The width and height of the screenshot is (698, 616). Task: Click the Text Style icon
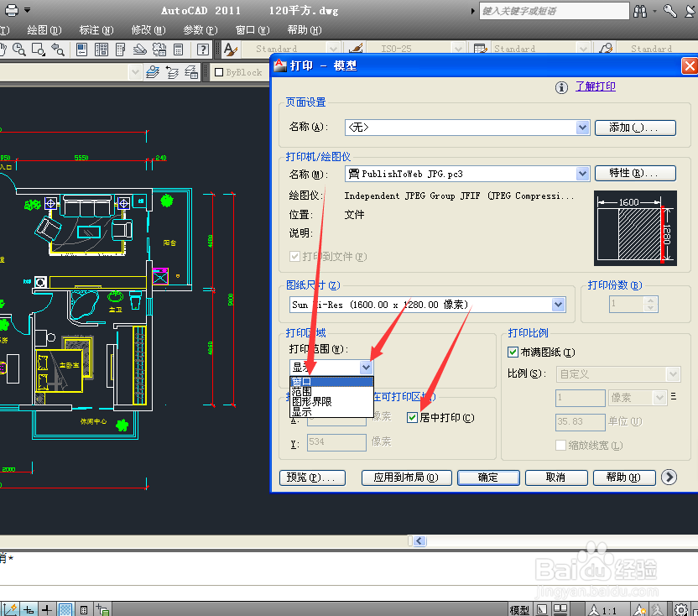pyautogui.click(x=231, y=49)
